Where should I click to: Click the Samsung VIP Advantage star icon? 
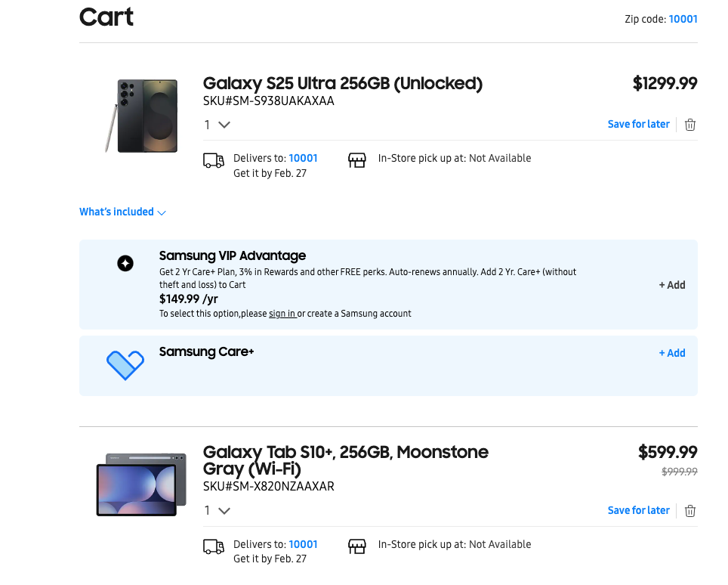(x=125, y=263)
